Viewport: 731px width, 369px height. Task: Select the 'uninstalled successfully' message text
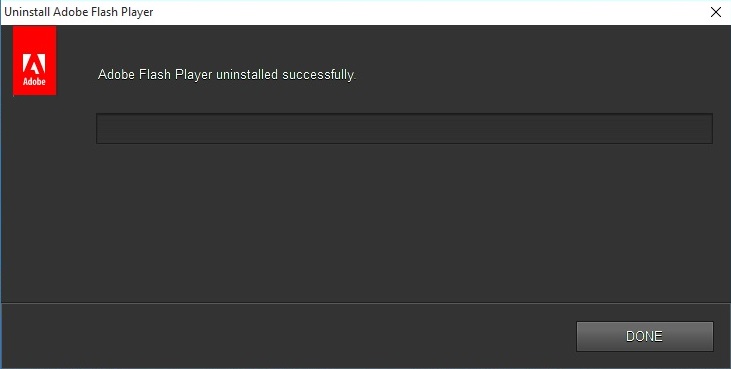227,75
